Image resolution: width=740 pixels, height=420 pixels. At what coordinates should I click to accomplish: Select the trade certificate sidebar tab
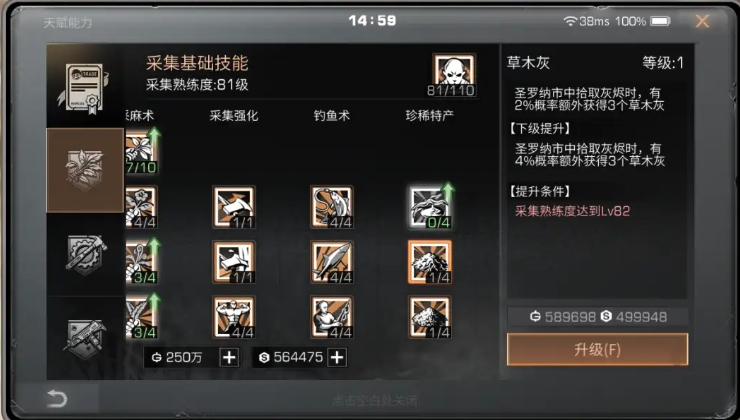tap(85, 86)
